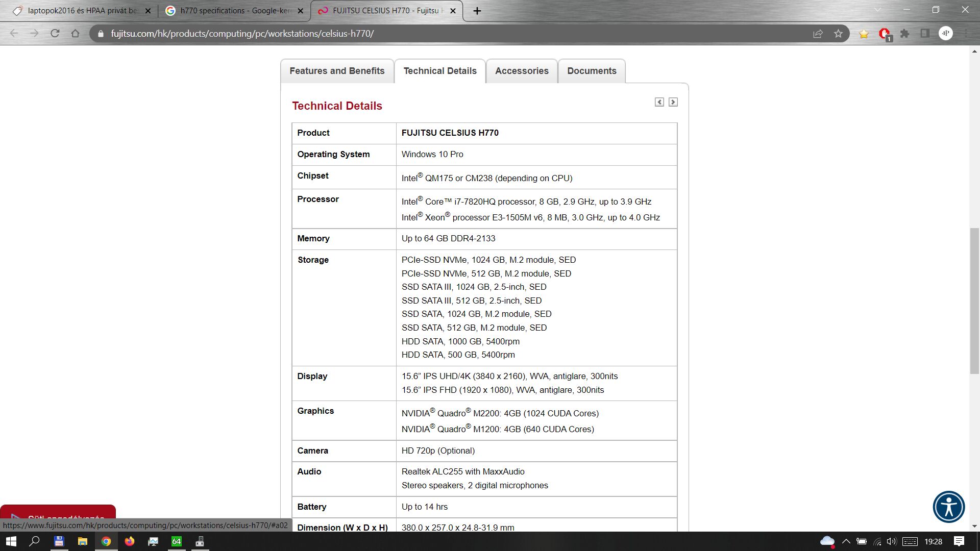980x551 pixels.
Task: Open Chrome from the taskbar
Action: pos(106,541)
